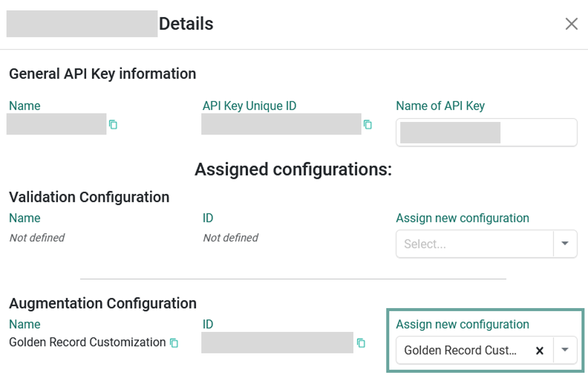Copy the general Name value
The height and width of the screenshot is (376, 588).
click(113, 125)
